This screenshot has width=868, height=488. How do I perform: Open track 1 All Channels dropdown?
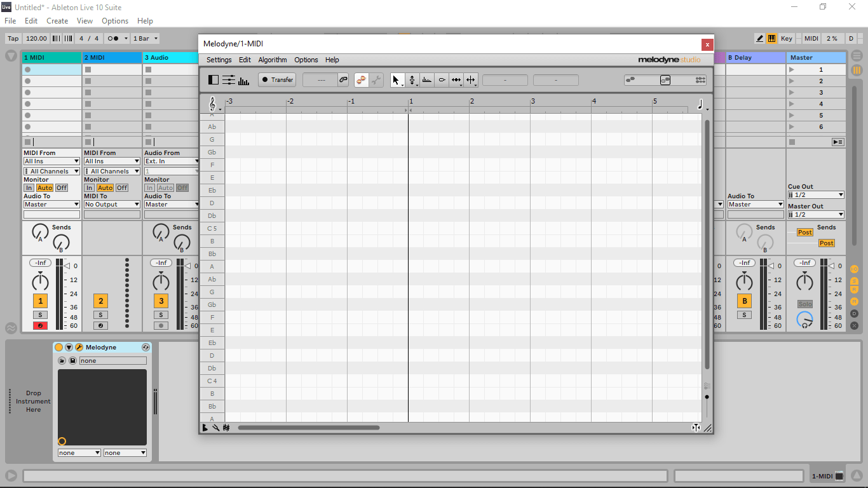(x=52, y=172)
